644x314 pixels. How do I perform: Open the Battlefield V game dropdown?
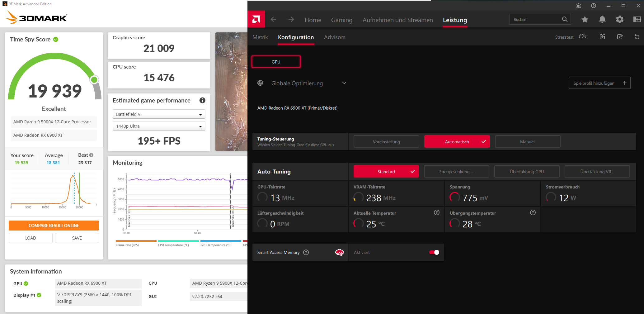click(159, 114)
